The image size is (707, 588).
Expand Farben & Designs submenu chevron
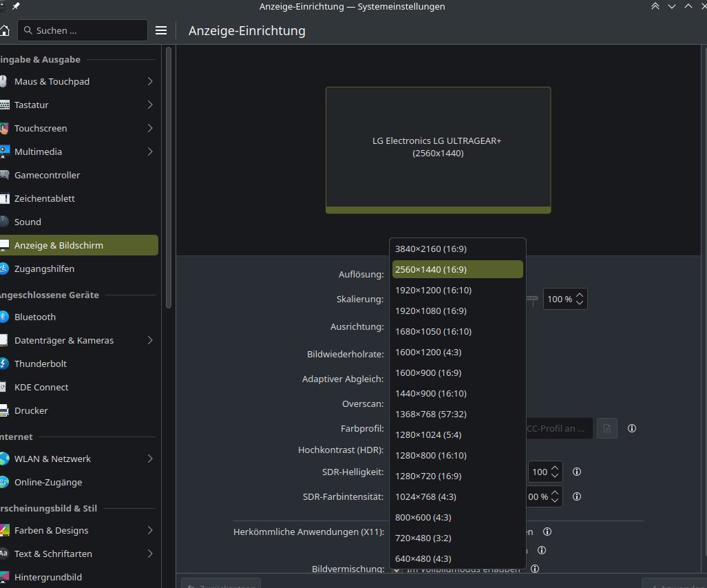click(150, 530)
